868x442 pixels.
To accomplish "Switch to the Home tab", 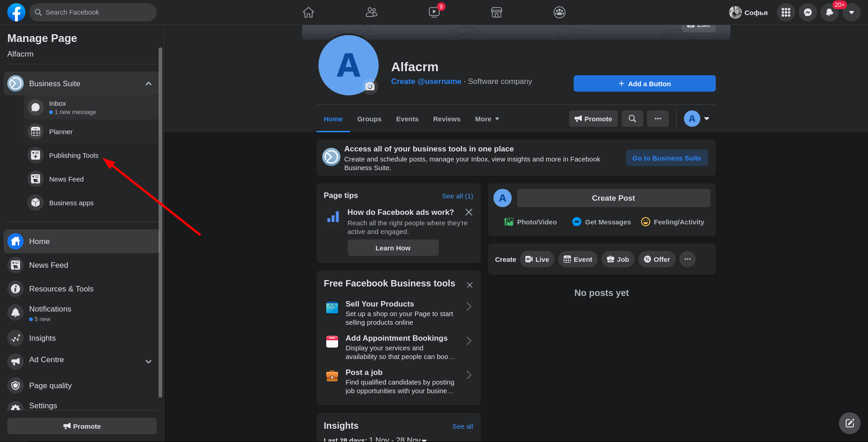I will pyautogui.click(x=333, y=119).
